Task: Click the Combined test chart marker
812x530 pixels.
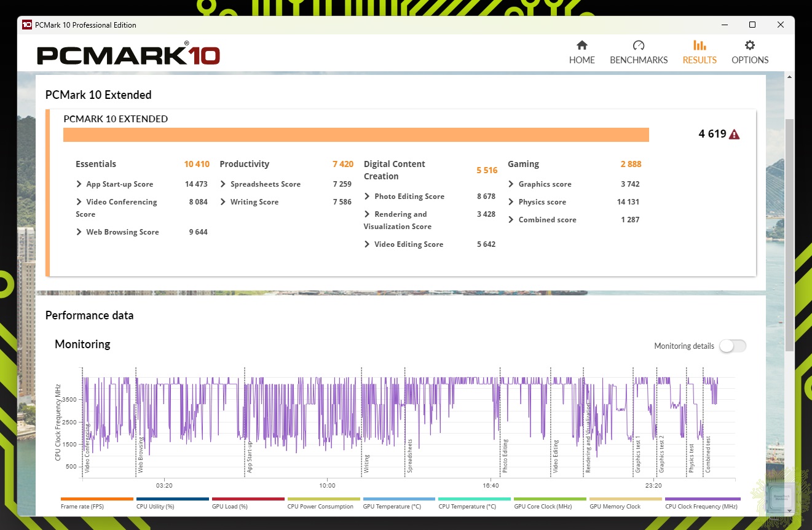Action: pyautogui.click(x=708, y=454)
